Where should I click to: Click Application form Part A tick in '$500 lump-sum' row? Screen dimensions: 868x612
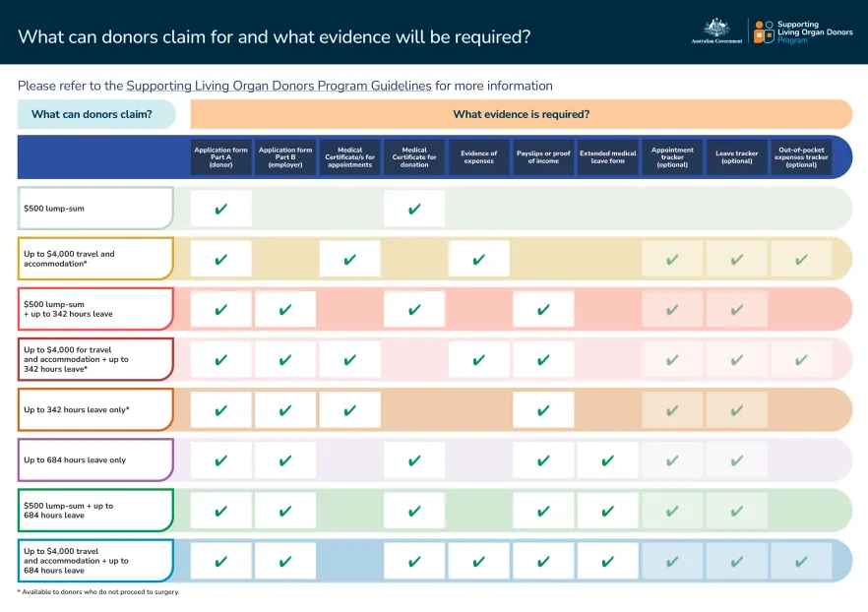click(x=220, y=209)
